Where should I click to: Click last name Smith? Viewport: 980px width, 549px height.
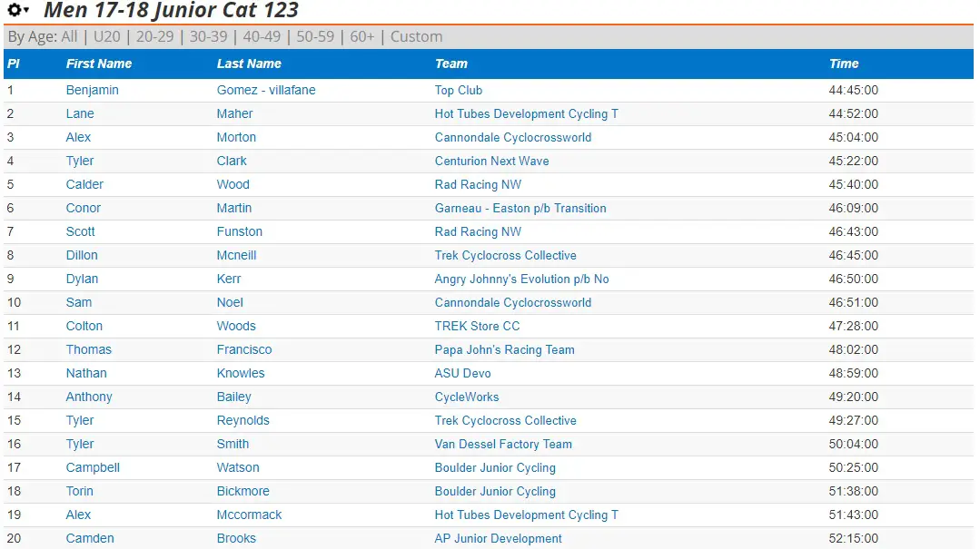pyautogui.click(x=233, y=444)
